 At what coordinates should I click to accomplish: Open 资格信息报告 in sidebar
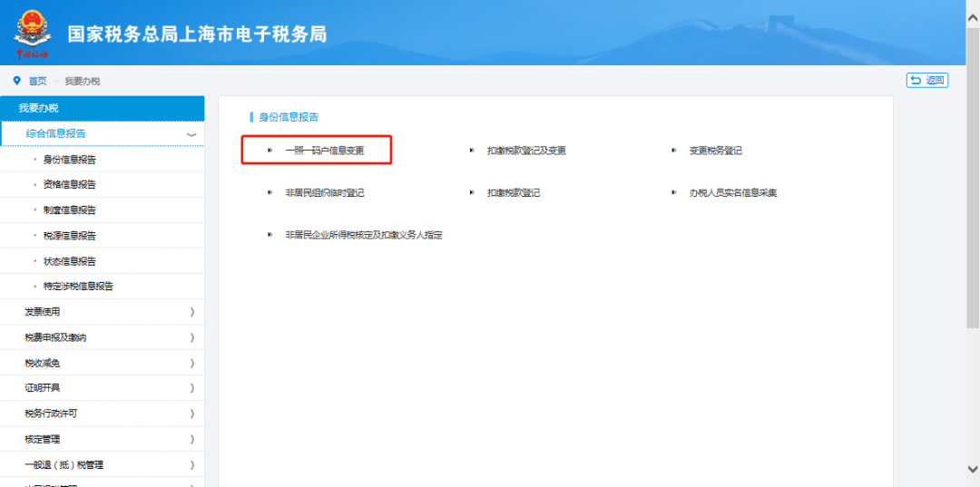point(69,185)
